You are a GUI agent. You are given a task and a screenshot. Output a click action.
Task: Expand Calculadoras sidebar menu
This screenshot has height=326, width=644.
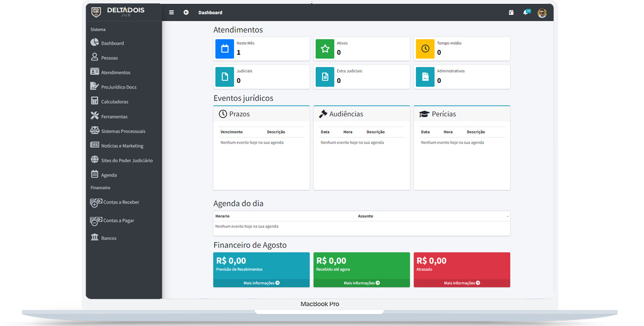tap(115, 102)
